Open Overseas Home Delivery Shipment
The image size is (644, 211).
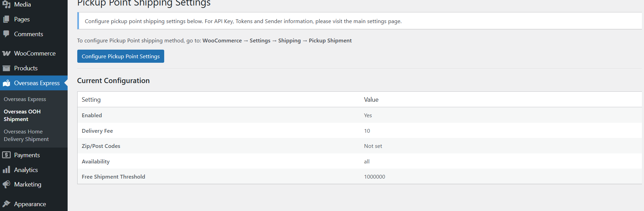coord(26,135)
